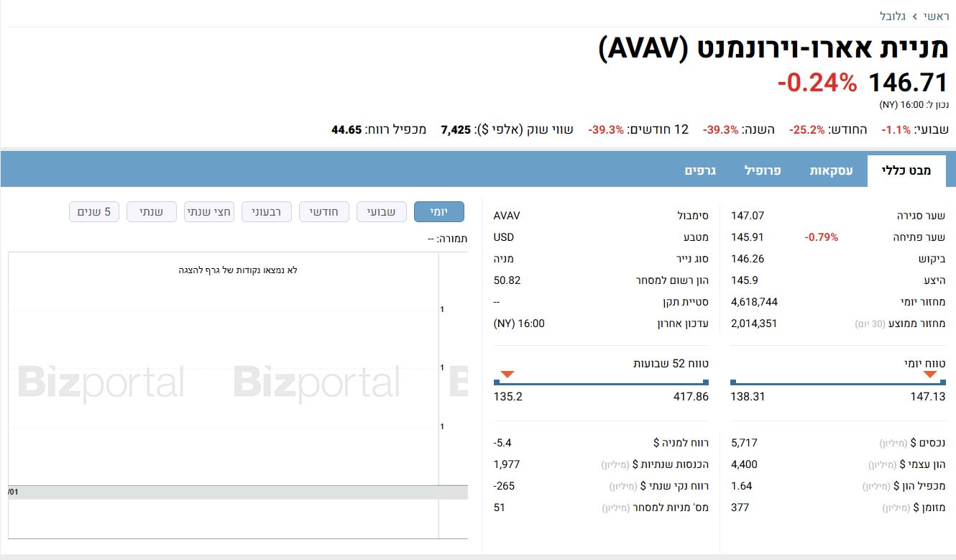The width and height of the screenshot is (956, 560).
Task: Click the רווח למניה value -5.4
Action: [x=502, y=443]
